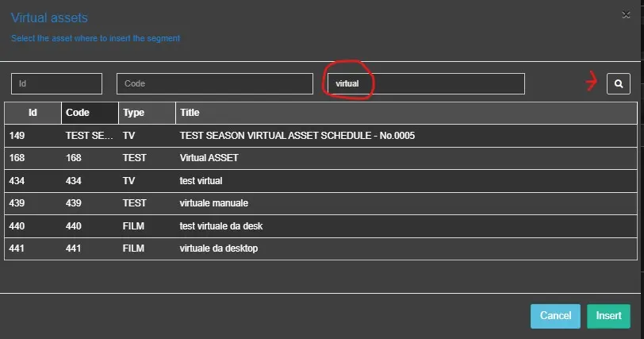The image size is (644, 339).
Task: Close the Virtual assets dialog
Action: (x=627, y=13)
